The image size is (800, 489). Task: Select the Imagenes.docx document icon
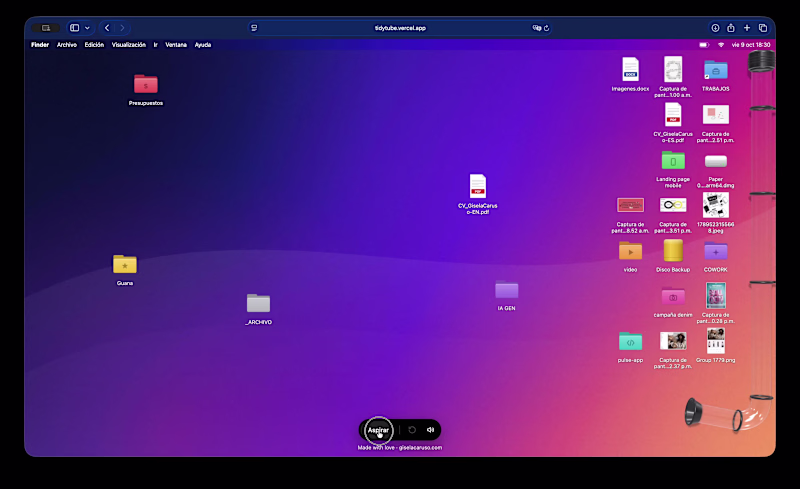click(x=630, y=69)
